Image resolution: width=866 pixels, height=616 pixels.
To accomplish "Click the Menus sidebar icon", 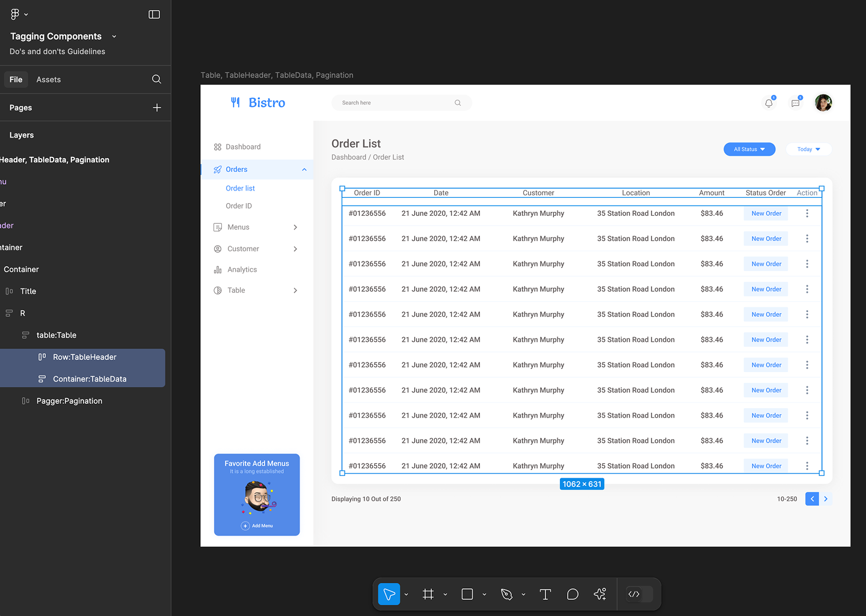I will (218, 227).
